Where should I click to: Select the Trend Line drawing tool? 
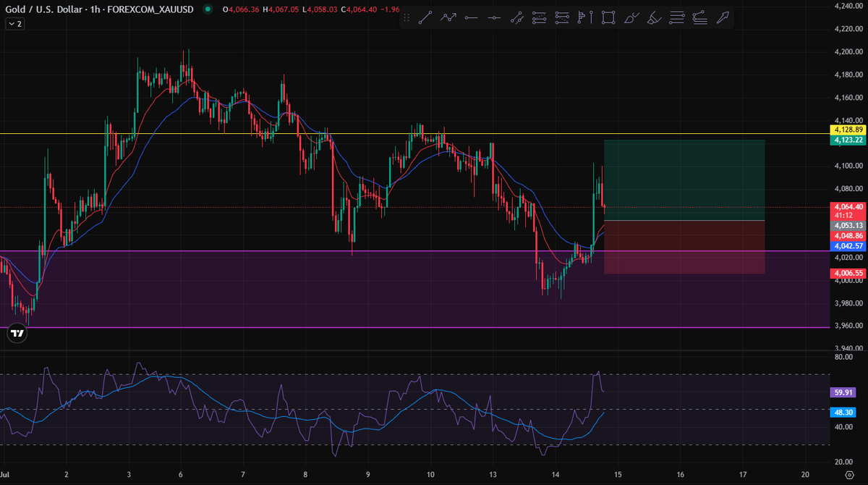425,18
